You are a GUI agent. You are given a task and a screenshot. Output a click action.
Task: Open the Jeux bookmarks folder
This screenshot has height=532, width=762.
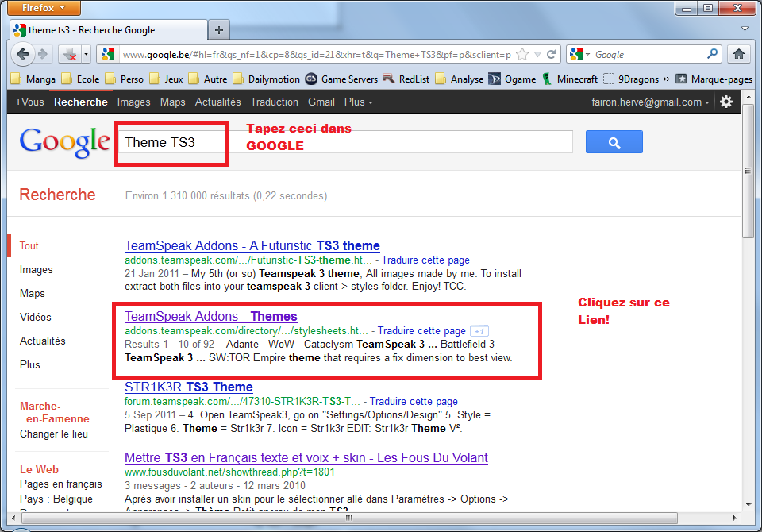click(166, 79)
